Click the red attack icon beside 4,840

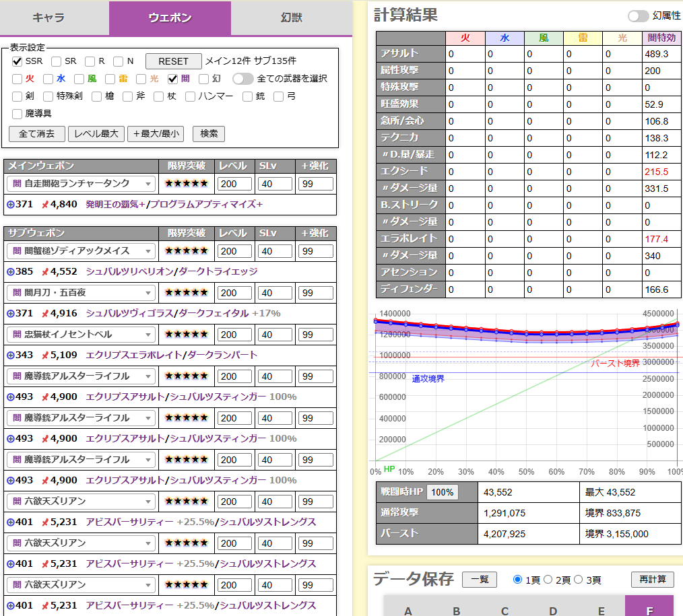coord(45,205)
